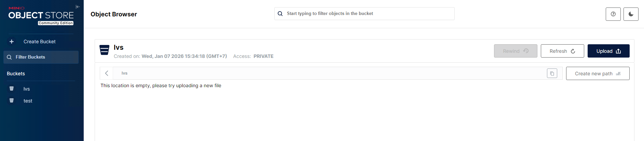Click the test bucket icon in the sidebar

coord(12,100)
